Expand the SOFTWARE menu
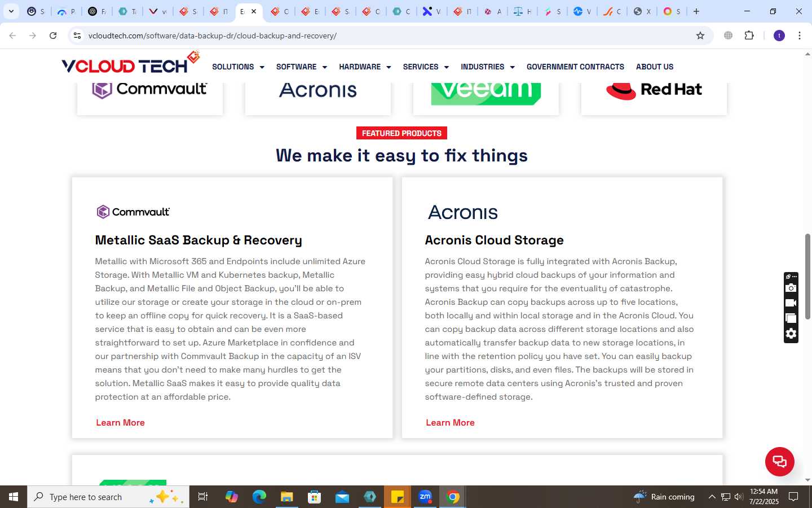Viewport: 812px width, 508px height. click(x=301, y=67)
